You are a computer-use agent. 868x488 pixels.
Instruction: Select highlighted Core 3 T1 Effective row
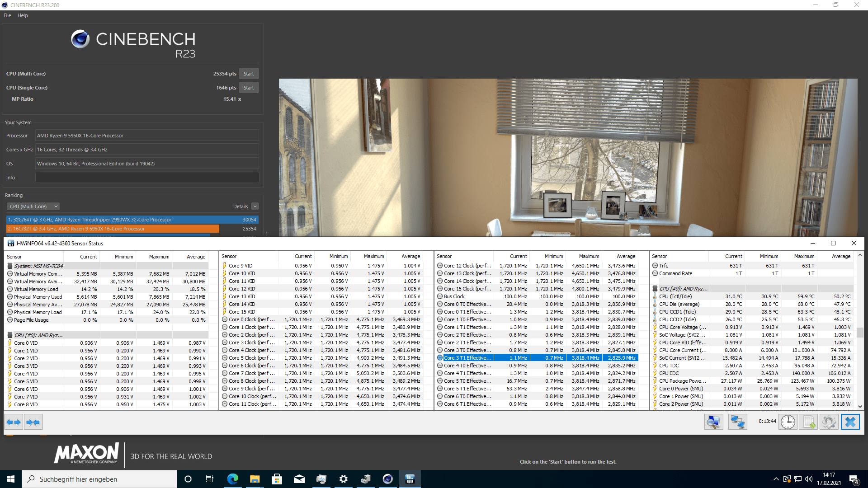point(538,358)
